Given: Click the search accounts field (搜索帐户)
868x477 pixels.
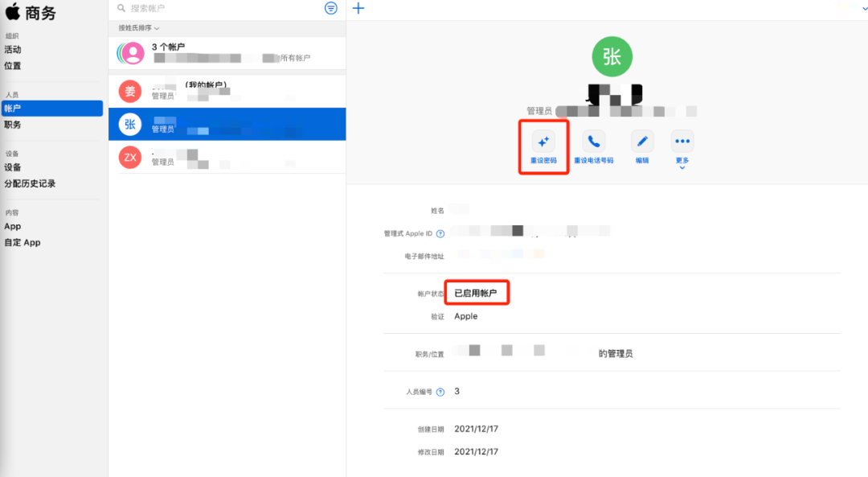Looking at the screenshot, I should click(219, 8).
